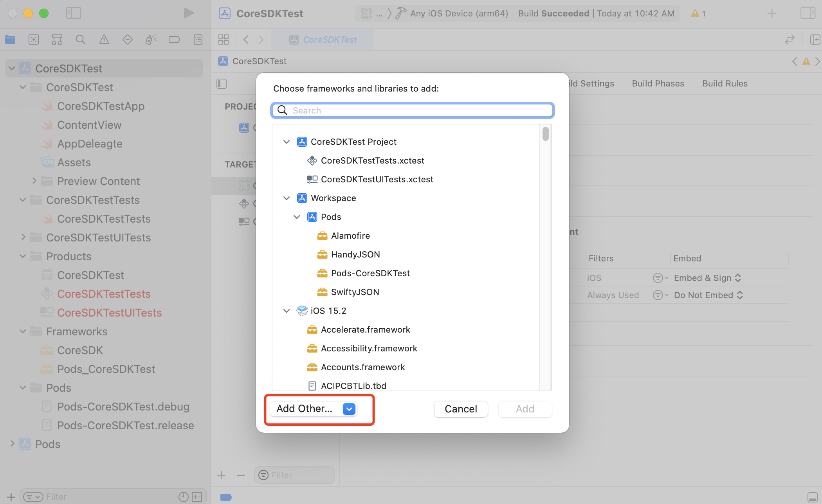Toggle the project and targets list sidebar

point(222,84)
